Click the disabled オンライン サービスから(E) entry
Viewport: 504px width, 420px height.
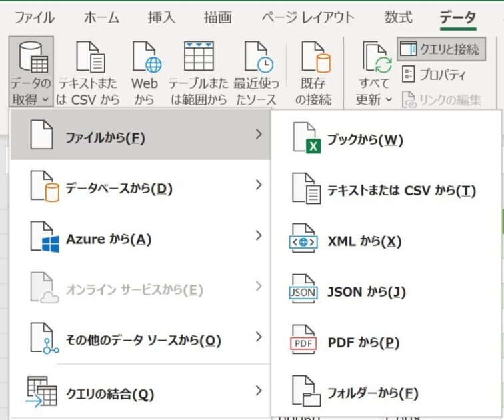140,287
